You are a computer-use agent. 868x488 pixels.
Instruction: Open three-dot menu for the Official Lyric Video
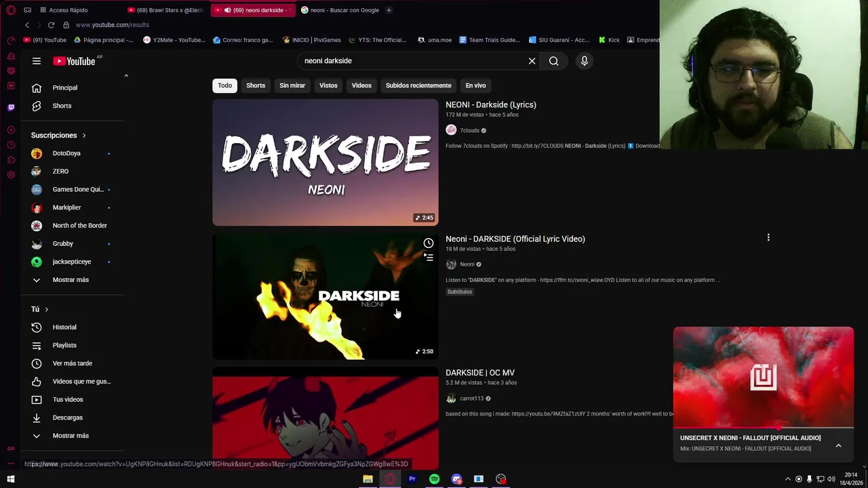768,238
